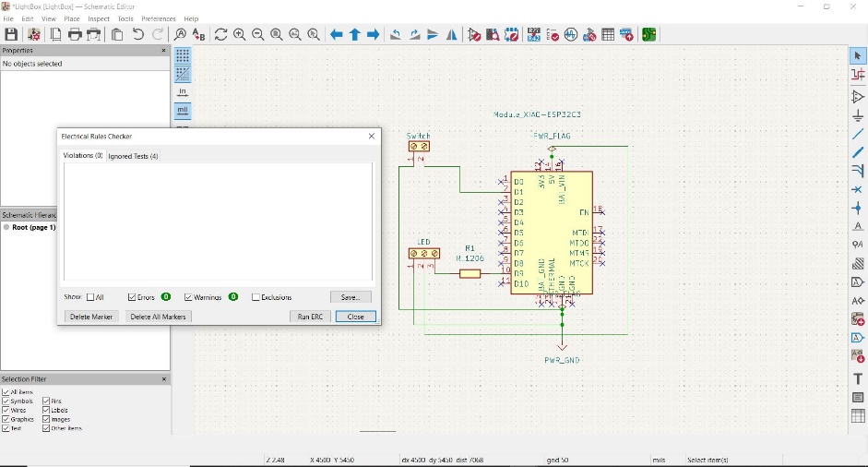868x467 pixels.
Task: Navigate back in hierarchy with left arrow
Action: point(336,34)
